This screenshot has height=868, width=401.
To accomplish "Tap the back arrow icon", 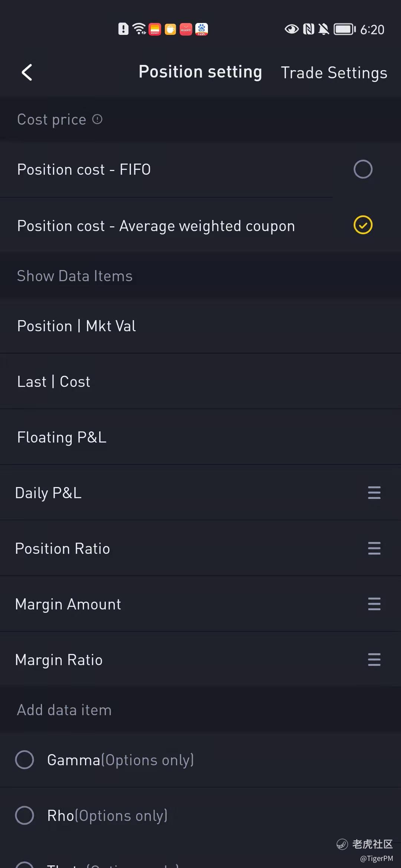I will (x=27, y=72).
